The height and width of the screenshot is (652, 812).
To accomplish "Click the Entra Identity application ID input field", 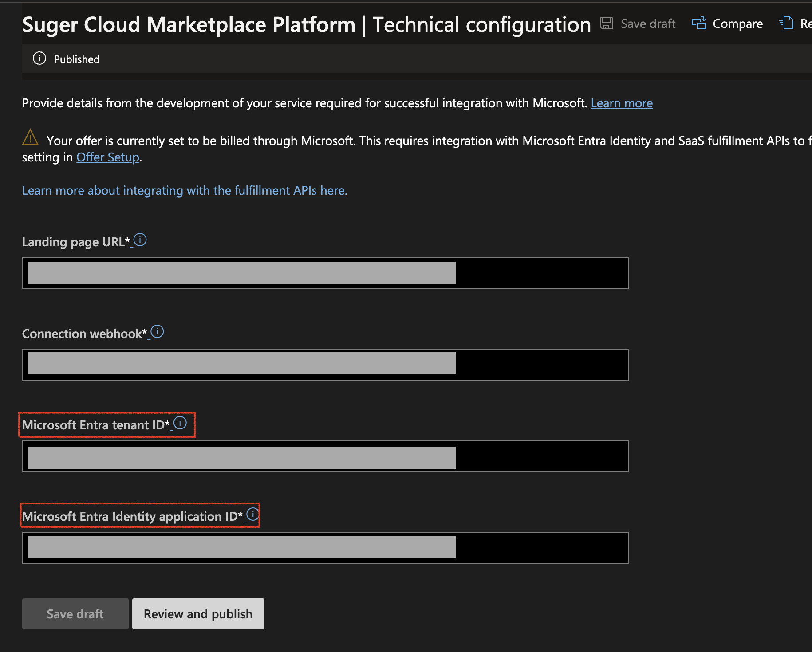I will [325, 548].
